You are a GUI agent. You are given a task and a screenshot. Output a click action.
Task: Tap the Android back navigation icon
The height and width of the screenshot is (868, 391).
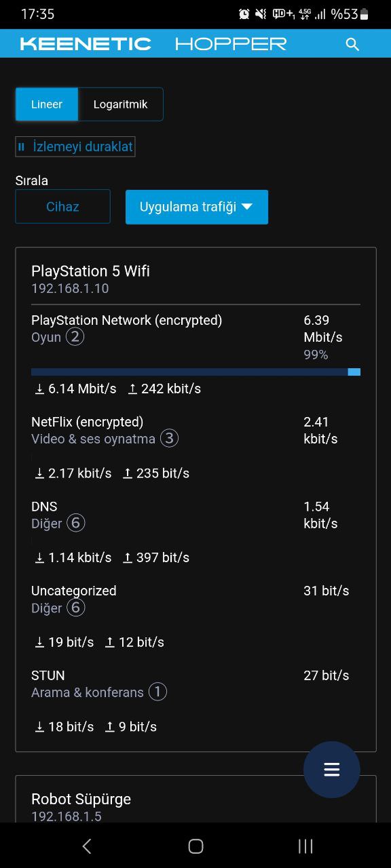(86, 846)
